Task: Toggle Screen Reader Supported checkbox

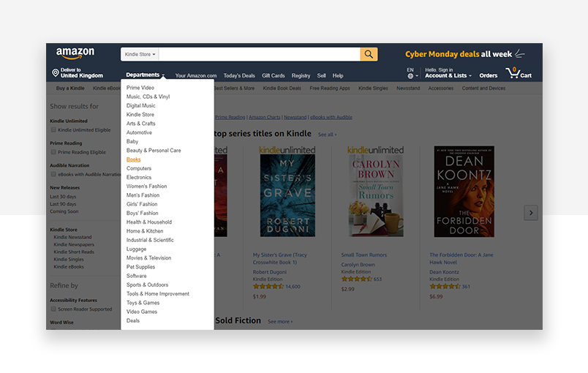Action: pos(53,309)
